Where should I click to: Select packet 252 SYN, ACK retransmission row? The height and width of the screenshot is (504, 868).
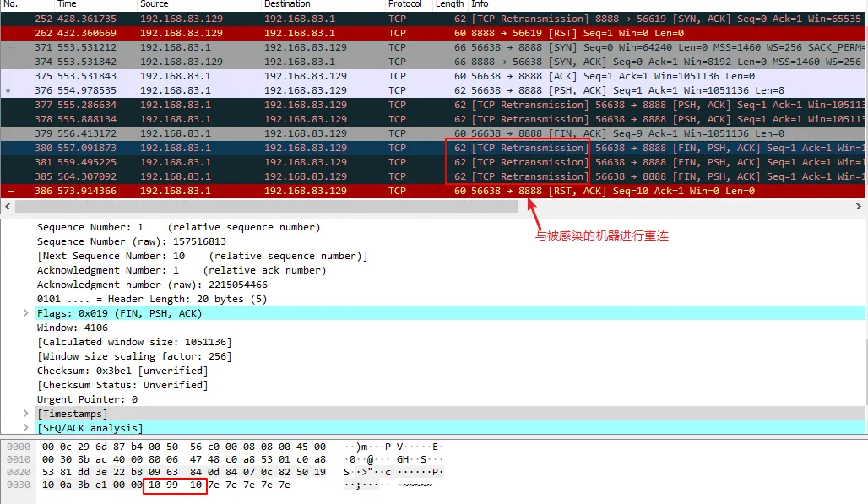coord(433,19)
